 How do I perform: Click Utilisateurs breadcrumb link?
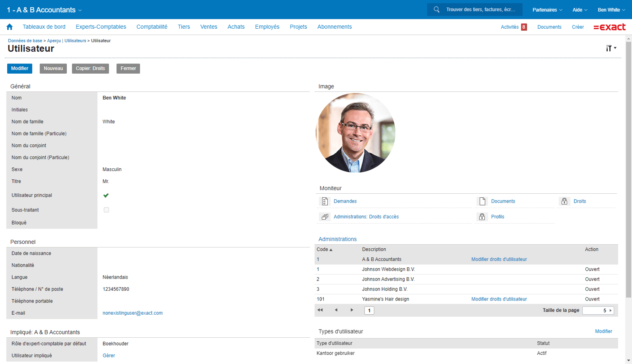point(75,41)
